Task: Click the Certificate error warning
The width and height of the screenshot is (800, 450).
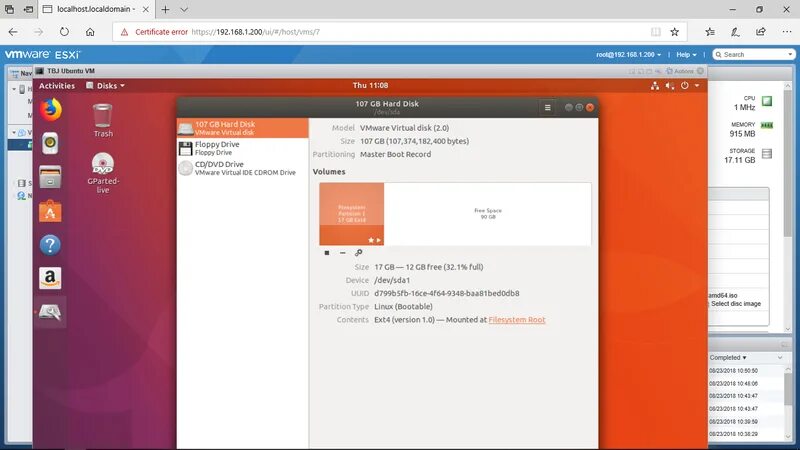Action: click(155, 32)
